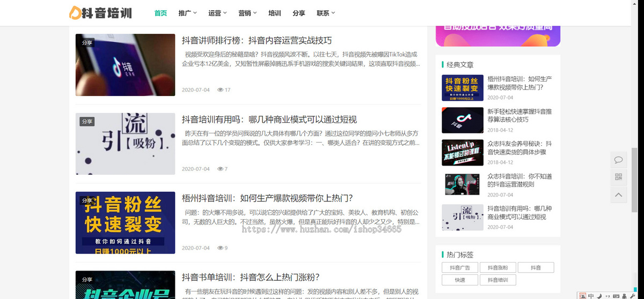This screenshot has height=299, width=644.
Task: Open the 推广 navigation menu
Action: point(188,13)
